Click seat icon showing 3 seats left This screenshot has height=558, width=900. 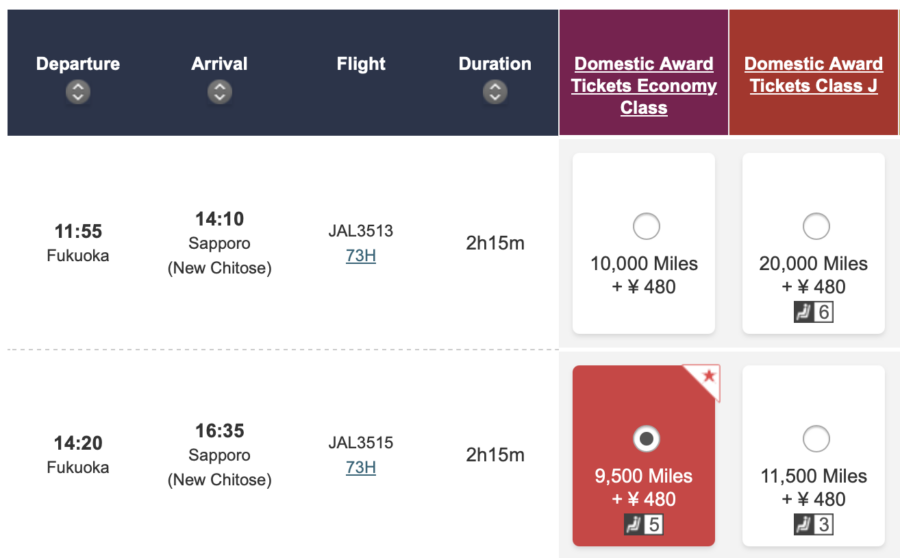(803, 525)
